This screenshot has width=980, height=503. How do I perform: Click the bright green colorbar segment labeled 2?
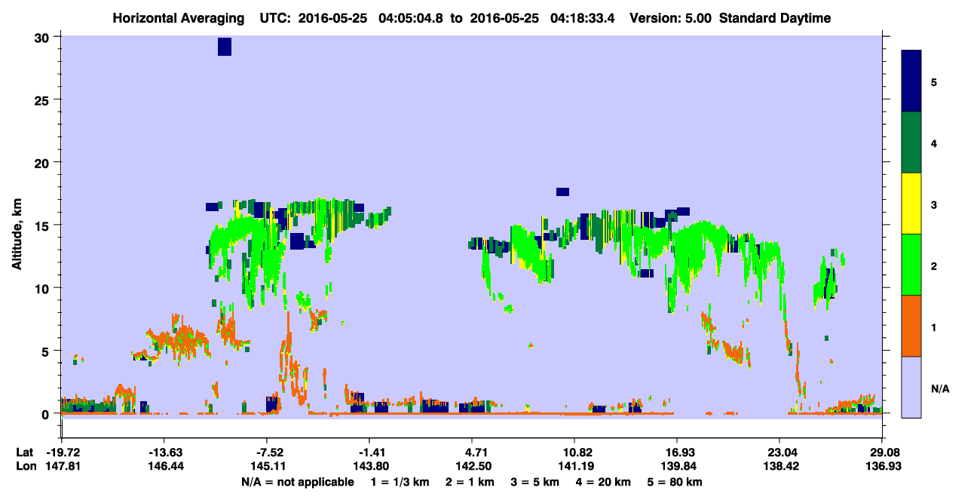tap(911, 265)
